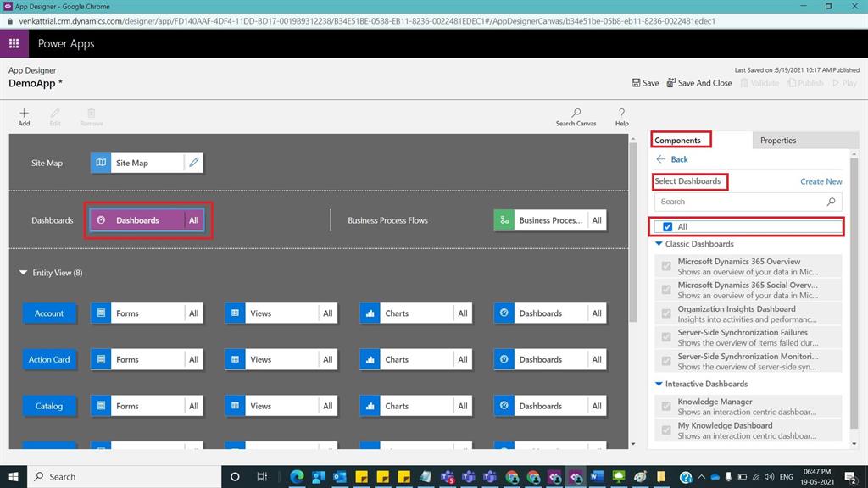Click the Help icon
868x488 pixels.
coord(621,116)
